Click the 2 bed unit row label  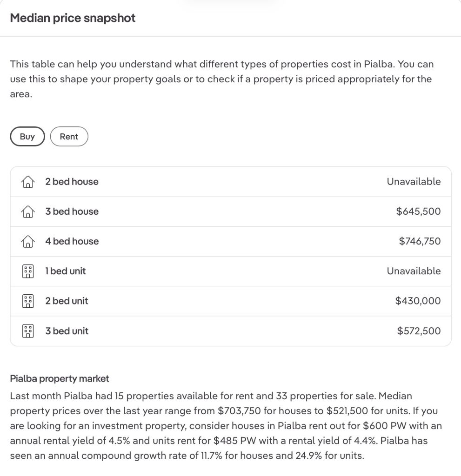point(67,301)
